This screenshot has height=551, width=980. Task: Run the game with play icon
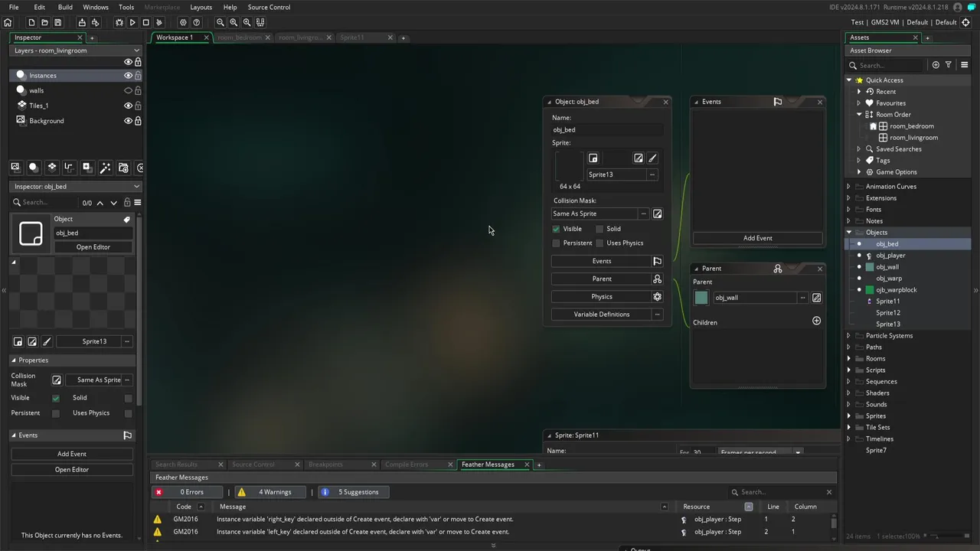click(x=132, y=22)
